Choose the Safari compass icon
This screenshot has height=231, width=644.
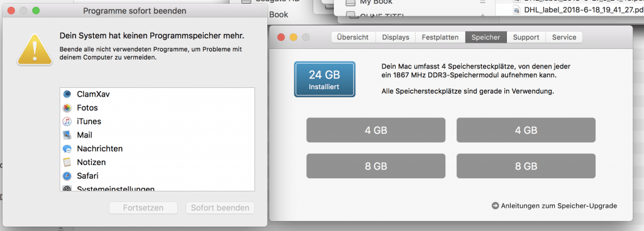pyautogui.click(x=67, y=176)
